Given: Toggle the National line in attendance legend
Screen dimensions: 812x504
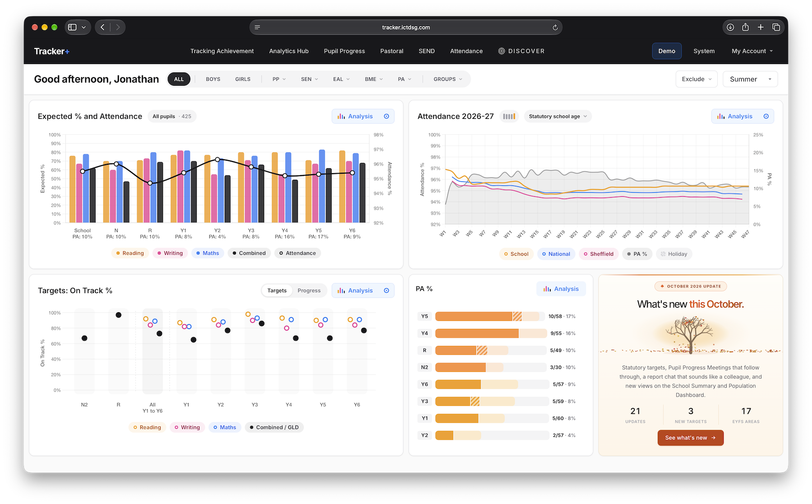Looking at the screenshot, I should coord(556,254).
